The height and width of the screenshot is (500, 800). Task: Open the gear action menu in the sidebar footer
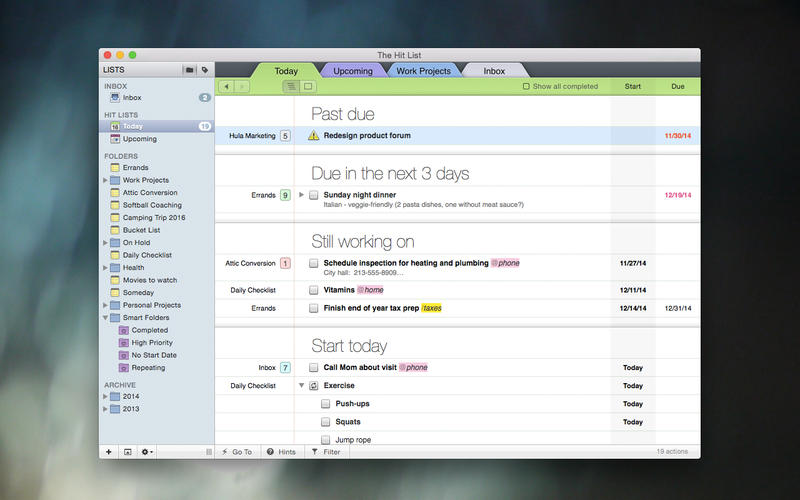147,452
